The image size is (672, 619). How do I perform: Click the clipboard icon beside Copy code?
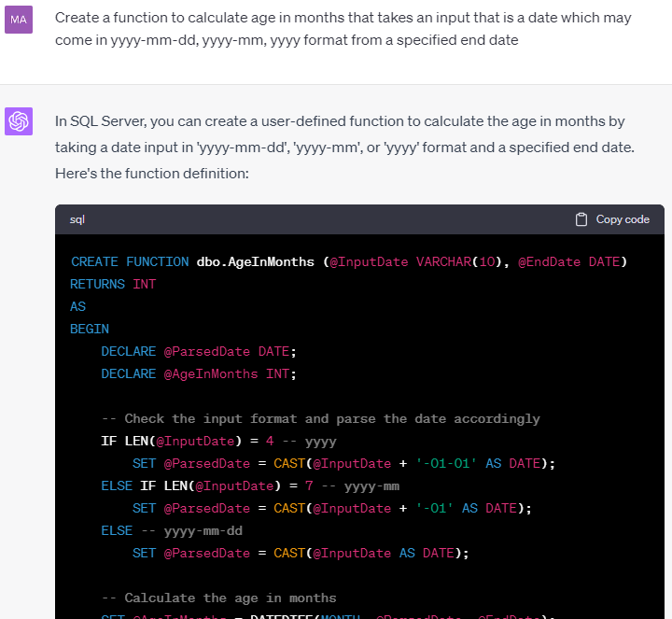(581, 219)
